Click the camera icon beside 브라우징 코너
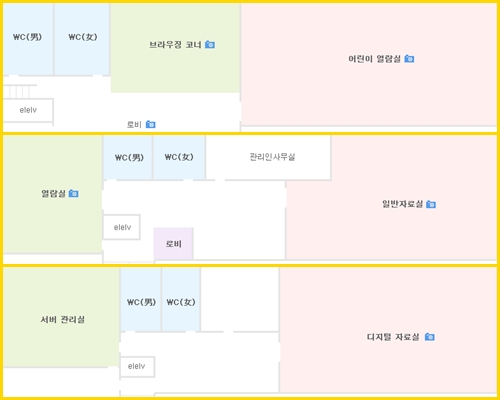Screen dimensions: 500x400 (x=210, y=44)
